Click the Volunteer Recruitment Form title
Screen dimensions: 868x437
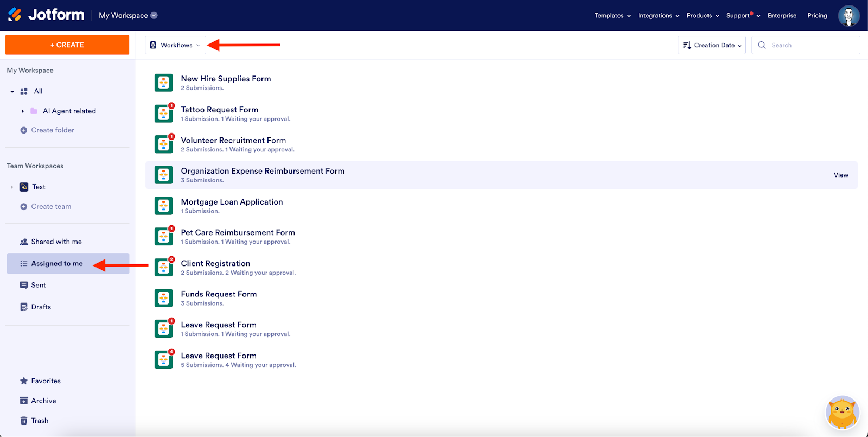click(233, 140)
